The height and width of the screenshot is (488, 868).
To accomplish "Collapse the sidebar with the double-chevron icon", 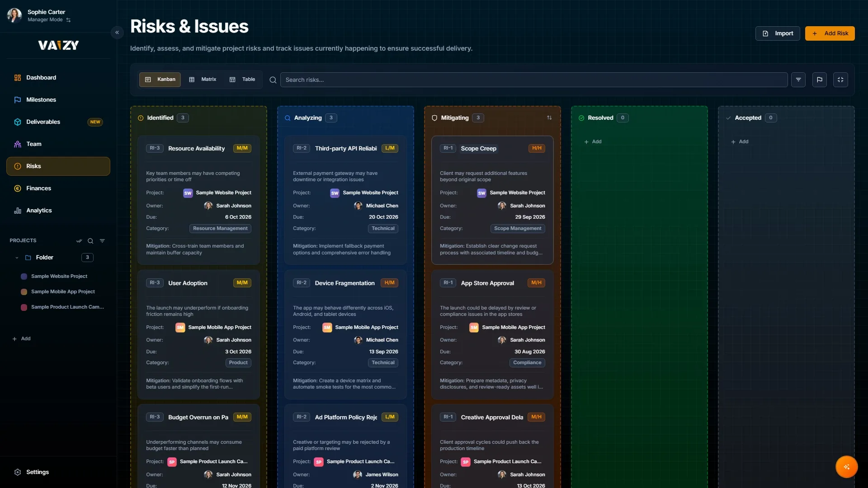I will tap(117, 32).
